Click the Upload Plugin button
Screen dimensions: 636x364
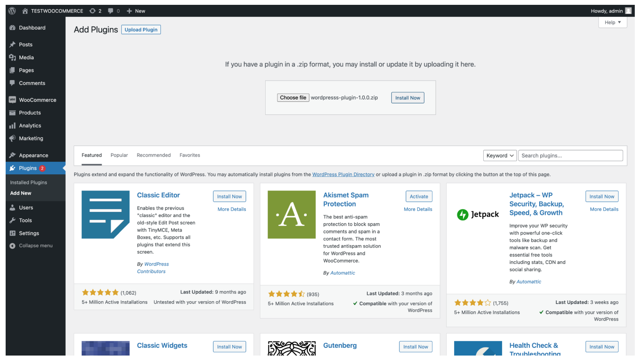[141, 30]
